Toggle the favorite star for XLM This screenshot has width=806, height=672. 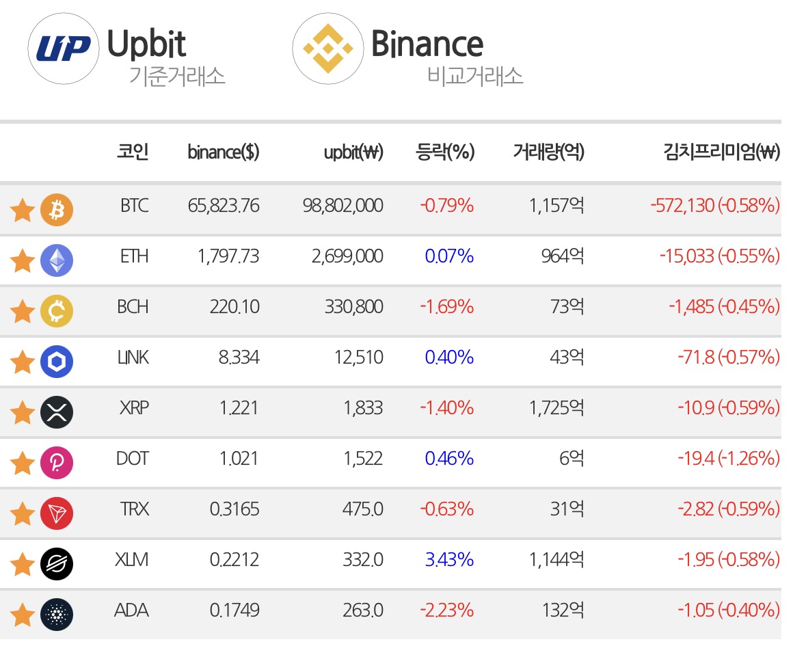(23, 565)
